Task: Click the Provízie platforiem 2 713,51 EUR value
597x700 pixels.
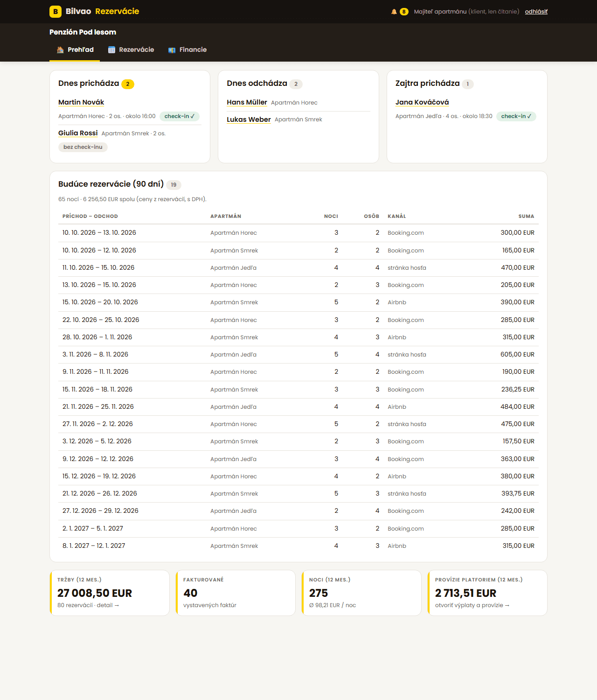Action: [465, 593]
